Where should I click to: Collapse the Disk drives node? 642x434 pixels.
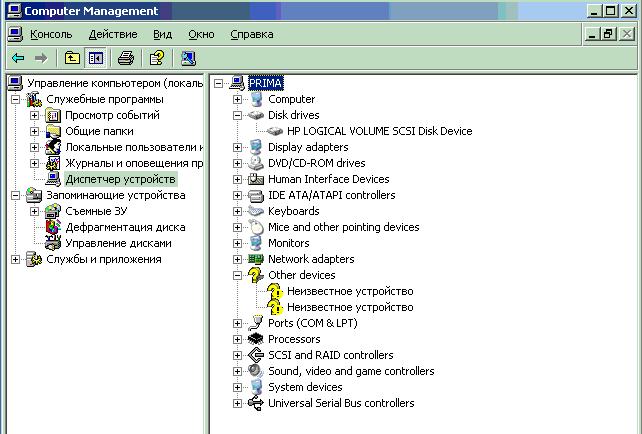tap(237, 115)
